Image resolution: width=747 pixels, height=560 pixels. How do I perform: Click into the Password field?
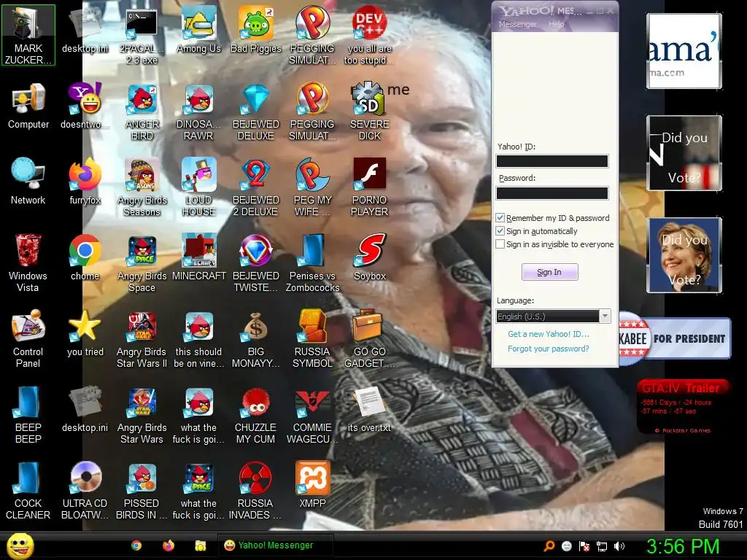point(552,192)
